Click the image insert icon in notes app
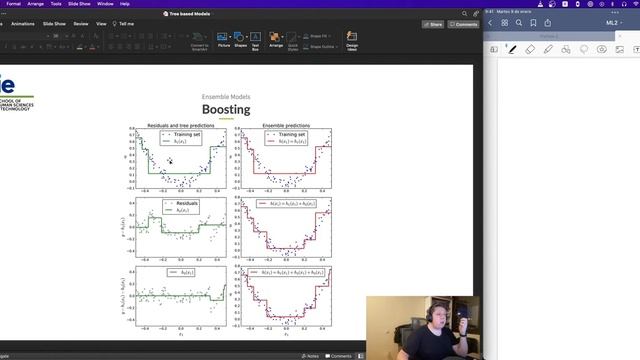Image resolution: width=640 pixels, height=360 pixels. click(x=620, y=49)
